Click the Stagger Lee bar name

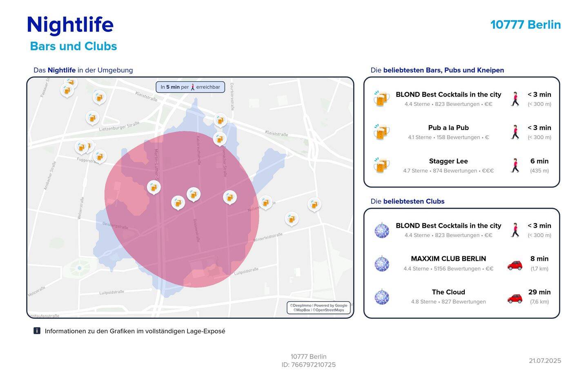point(448,161)
